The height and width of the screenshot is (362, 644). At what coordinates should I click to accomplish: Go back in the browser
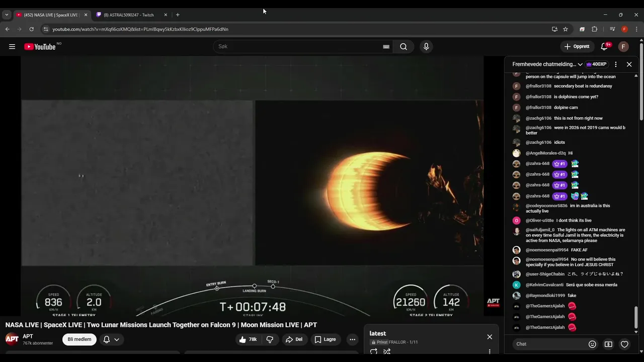tap(8, 29)
